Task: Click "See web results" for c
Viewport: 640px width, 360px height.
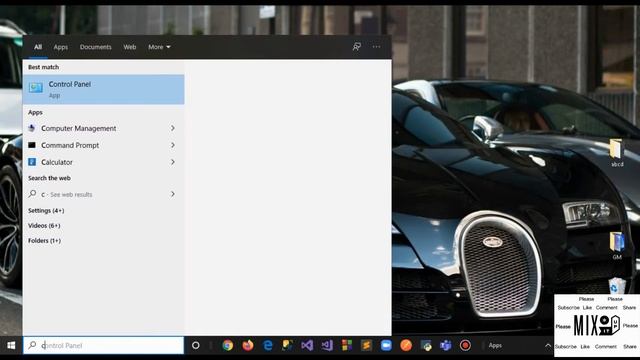Action: 71,195
